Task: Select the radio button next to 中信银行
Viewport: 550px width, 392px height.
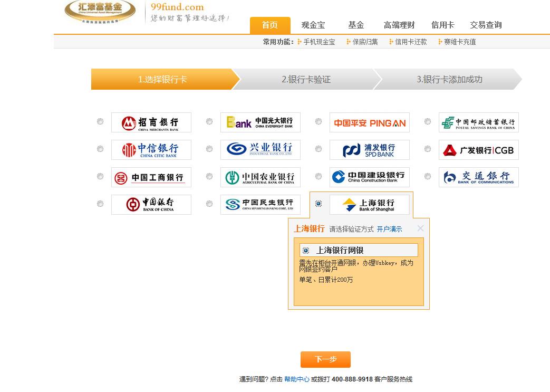Action: click(100, 149)
